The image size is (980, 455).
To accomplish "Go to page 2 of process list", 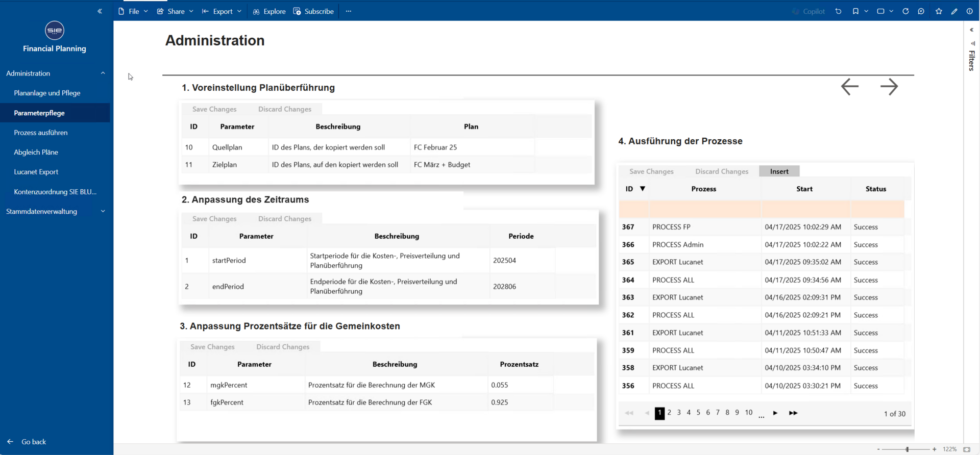I will (x=669, y=413).
